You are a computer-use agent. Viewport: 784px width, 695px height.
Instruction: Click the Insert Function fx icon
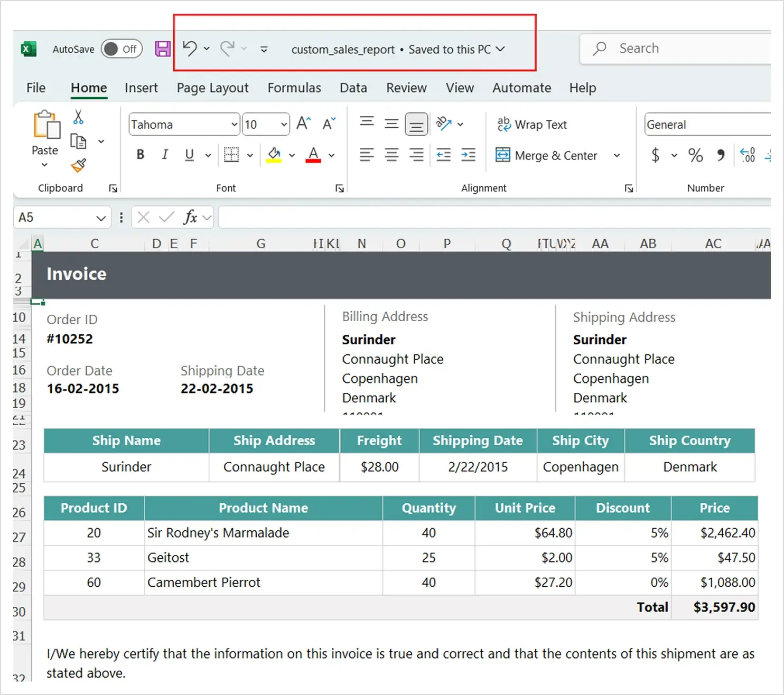click(190, 217)
